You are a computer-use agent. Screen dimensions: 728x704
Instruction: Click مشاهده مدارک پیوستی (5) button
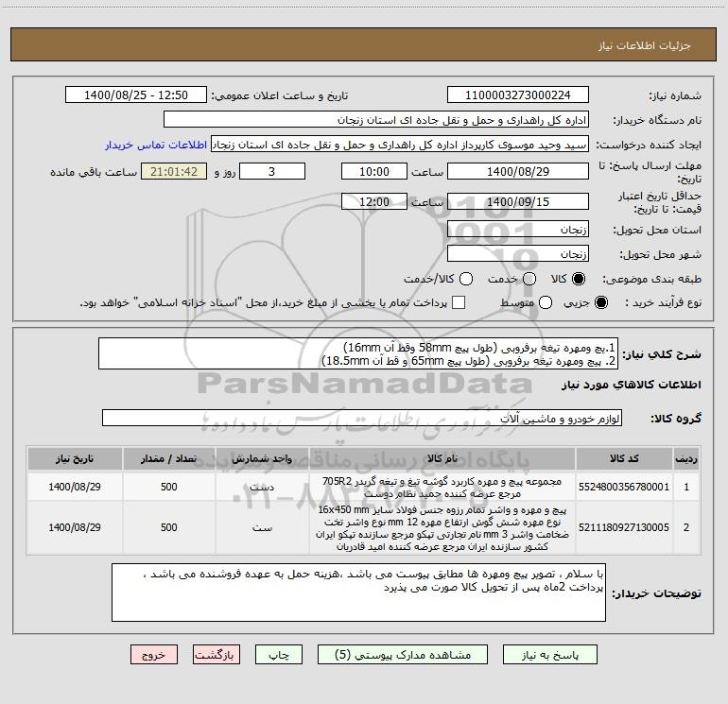[x=403, y=655]
